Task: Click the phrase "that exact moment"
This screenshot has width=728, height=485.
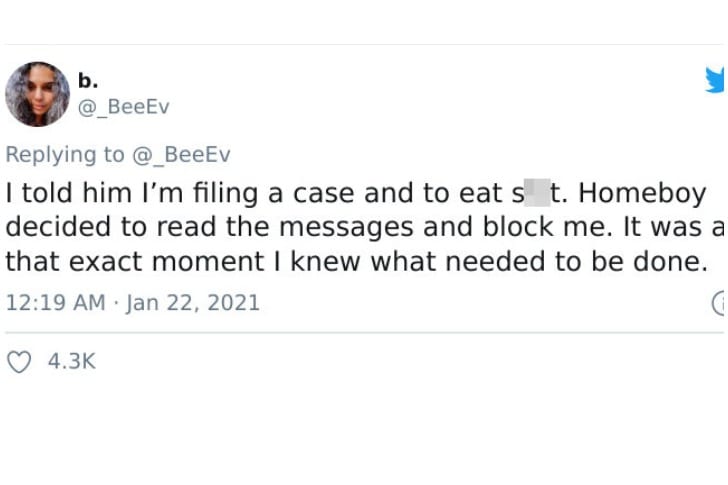Action: click(x=135, y=261)
